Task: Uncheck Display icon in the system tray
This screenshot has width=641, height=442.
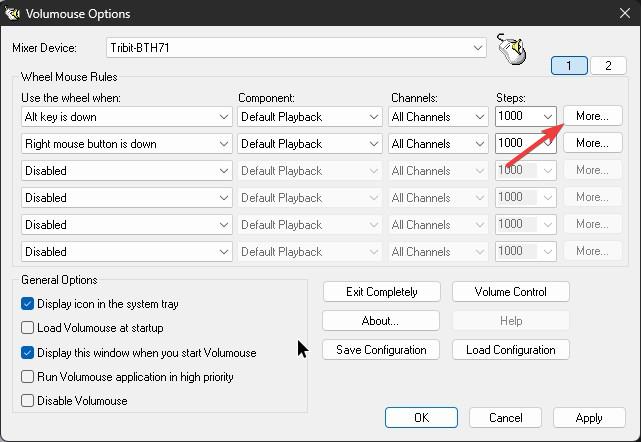Action: [x=27, y=304]
